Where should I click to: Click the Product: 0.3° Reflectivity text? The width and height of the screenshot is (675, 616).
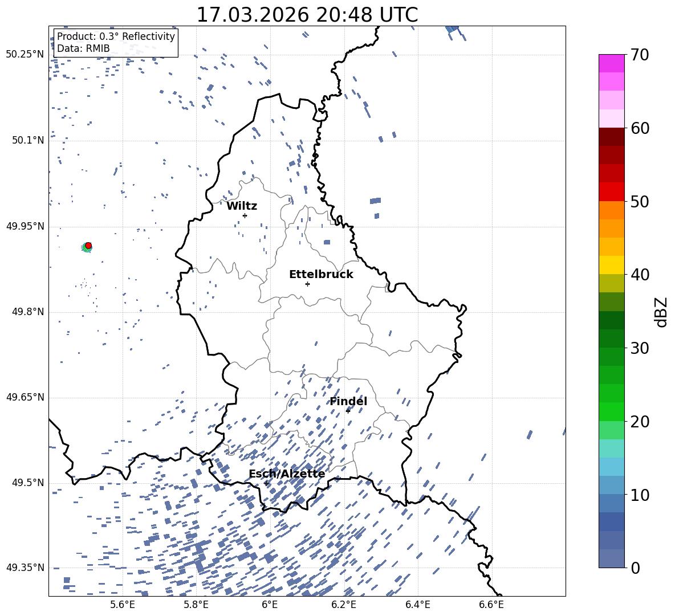coord(116,36)
